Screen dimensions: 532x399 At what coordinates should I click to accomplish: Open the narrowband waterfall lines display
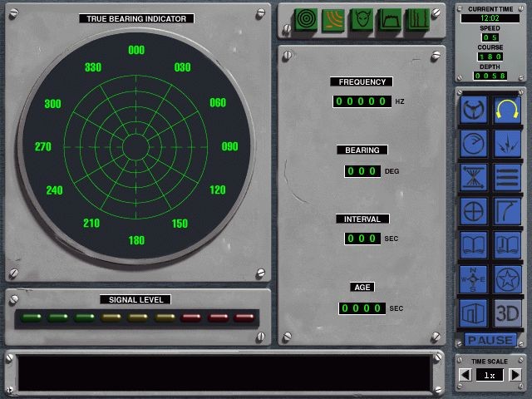coord(418,20)
